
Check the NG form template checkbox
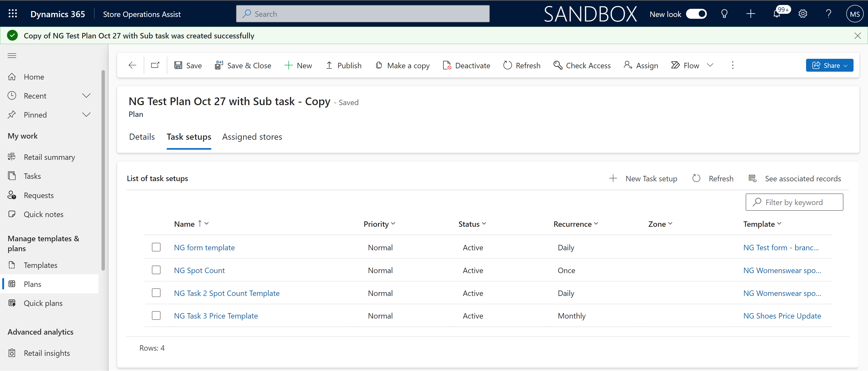(157, 247)
